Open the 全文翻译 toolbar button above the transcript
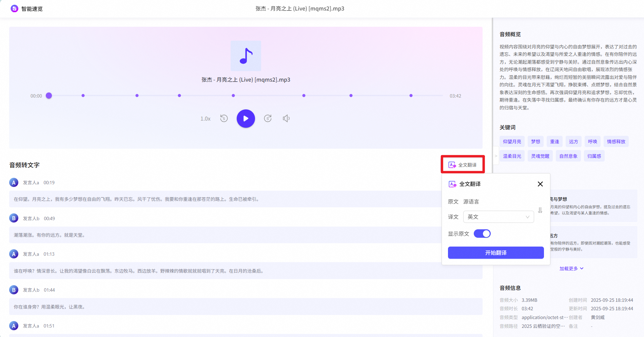 click(463, 165)
